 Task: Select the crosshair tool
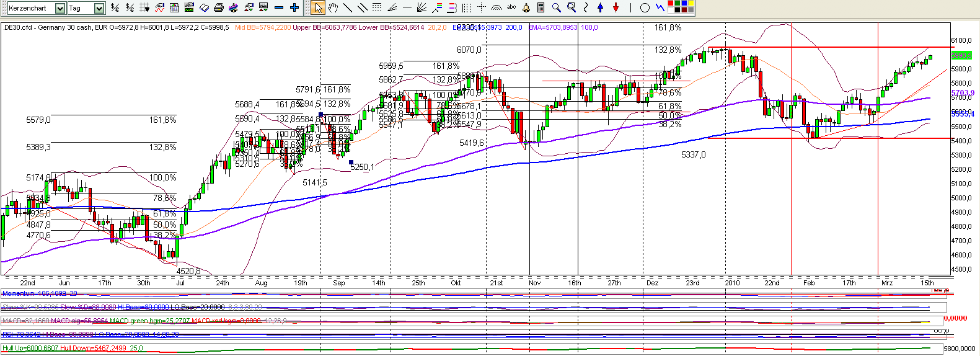click(482, 8)
